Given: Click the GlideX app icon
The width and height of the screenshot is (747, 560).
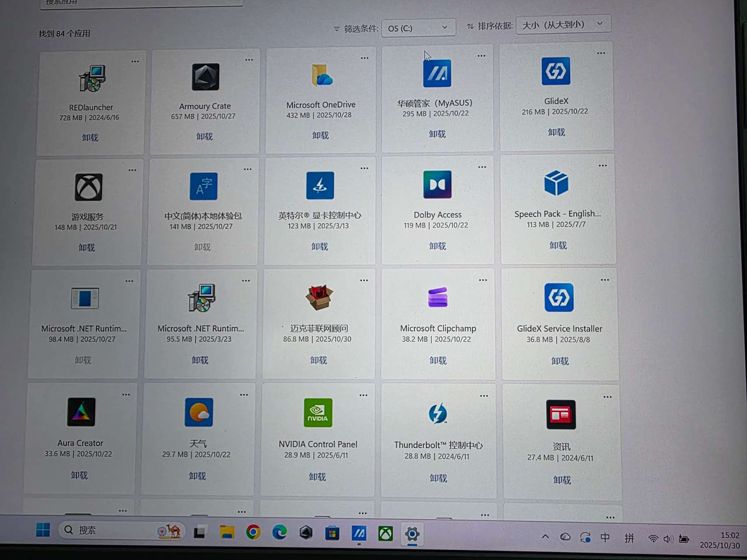Looking at the screenshot, I should 556,71.
